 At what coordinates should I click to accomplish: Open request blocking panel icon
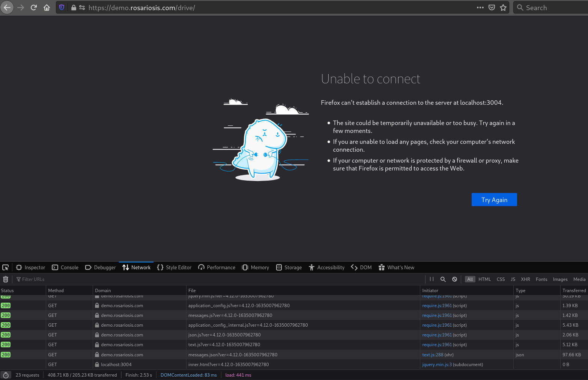point(454,279)
